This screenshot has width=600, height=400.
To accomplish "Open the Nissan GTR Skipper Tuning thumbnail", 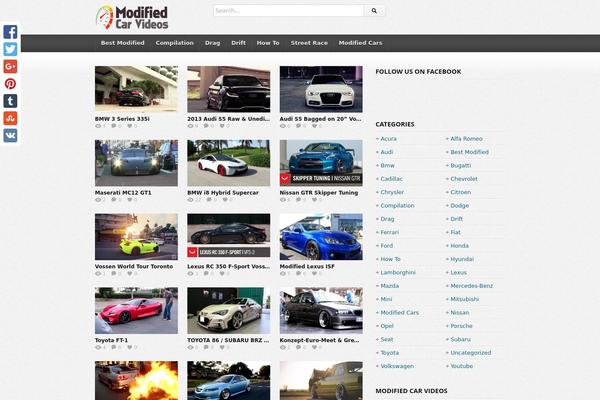I will [321, 163].
